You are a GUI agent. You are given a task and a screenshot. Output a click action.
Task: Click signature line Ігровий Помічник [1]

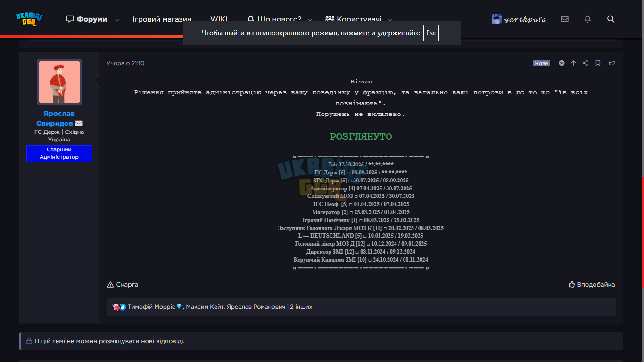click(x=361, y=220)
